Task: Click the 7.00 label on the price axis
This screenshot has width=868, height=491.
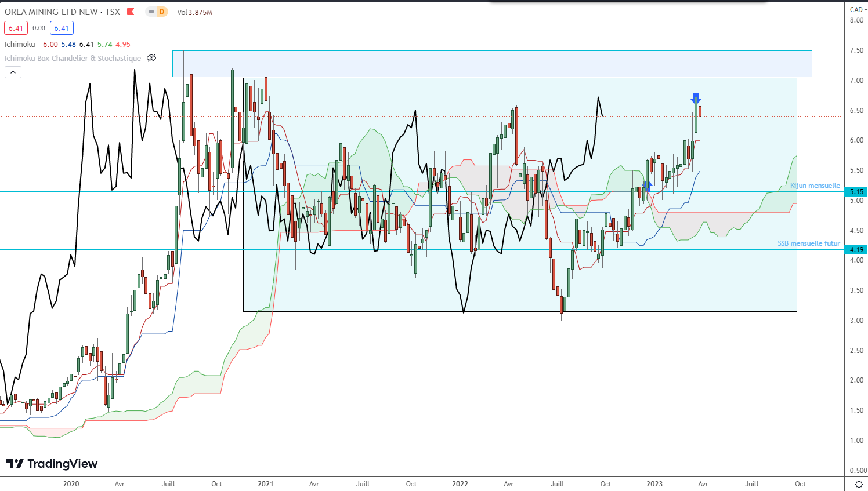Action: [856, 81]
